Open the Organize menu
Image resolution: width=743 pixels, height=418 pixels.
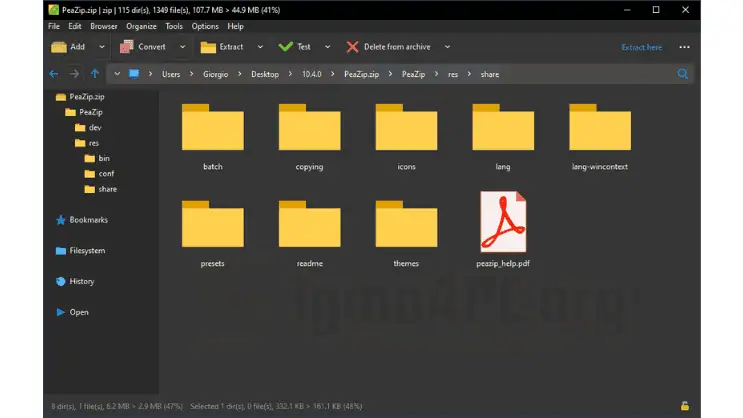click(x=141, y=26)
